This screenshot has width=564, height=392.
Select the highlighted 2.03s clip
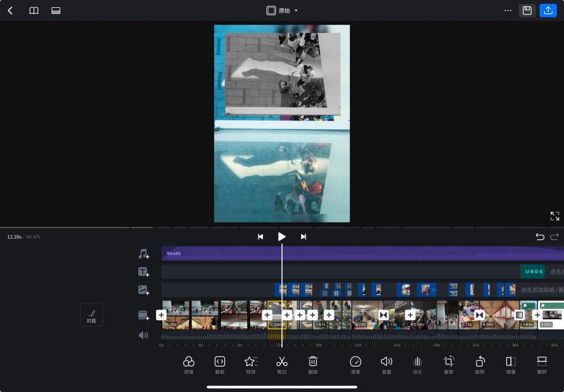[277, 315]
